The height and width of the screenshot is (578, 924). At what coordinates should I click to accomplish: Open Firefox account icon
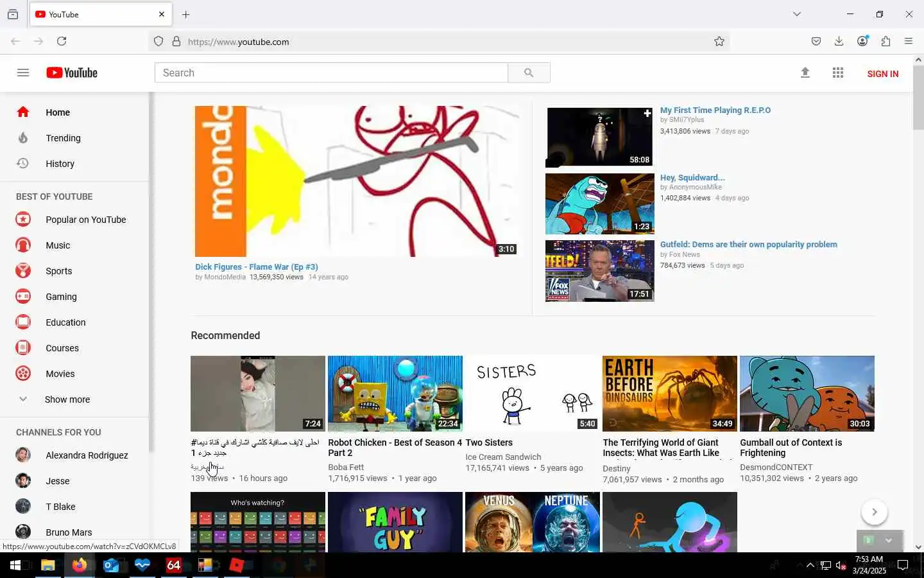point(862,41)
